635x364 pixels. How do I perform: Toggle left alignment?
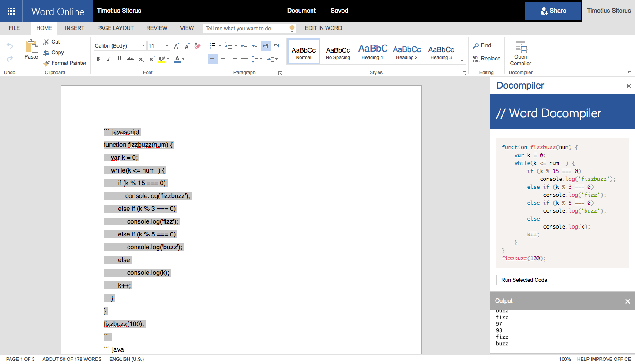tap(213, 59)
